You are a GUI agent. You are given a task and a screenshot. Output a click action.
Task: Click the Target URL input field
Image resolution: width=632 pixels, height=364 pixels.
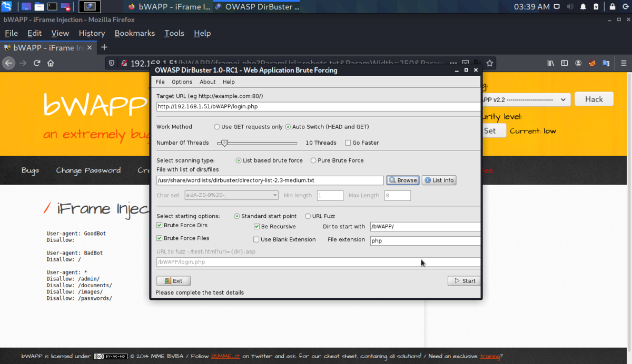319,106
